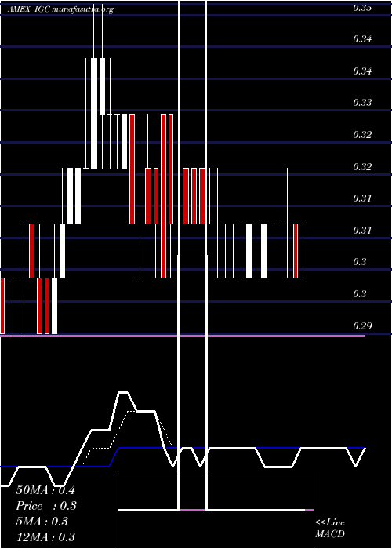Click the 0.33 price axis label

tap(362, 103)
